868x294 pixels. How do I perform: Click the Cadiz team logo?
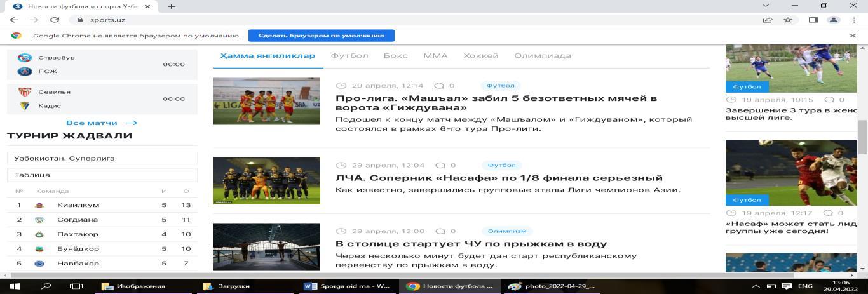coord(25,105)
